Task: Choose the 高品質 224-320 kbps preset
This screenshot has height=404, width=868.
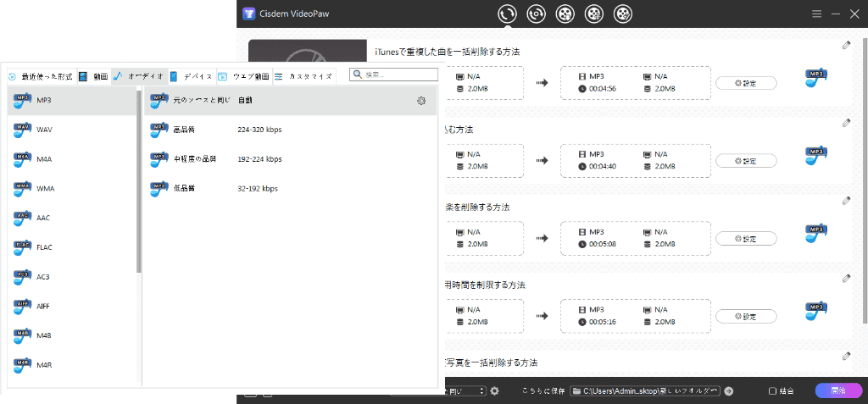Action: 290,130
